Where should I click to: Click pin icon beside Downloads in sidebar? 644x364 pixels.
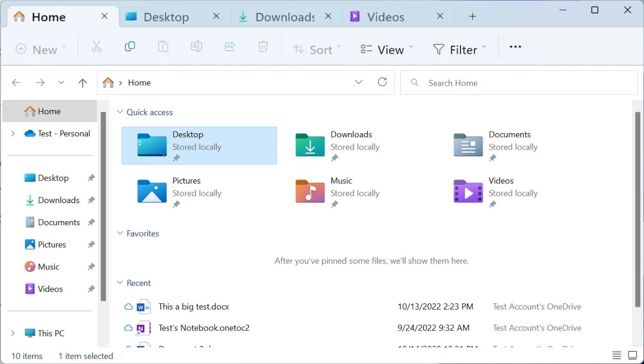(x=91, y=200)
